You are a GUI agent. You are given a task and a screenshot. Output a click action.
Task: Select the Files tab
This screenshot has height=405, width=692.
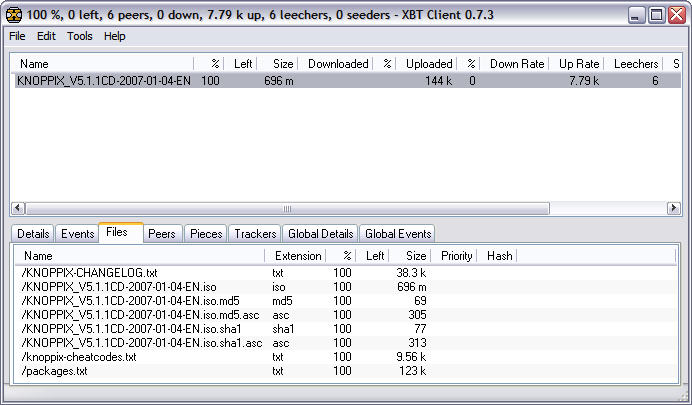121,232
